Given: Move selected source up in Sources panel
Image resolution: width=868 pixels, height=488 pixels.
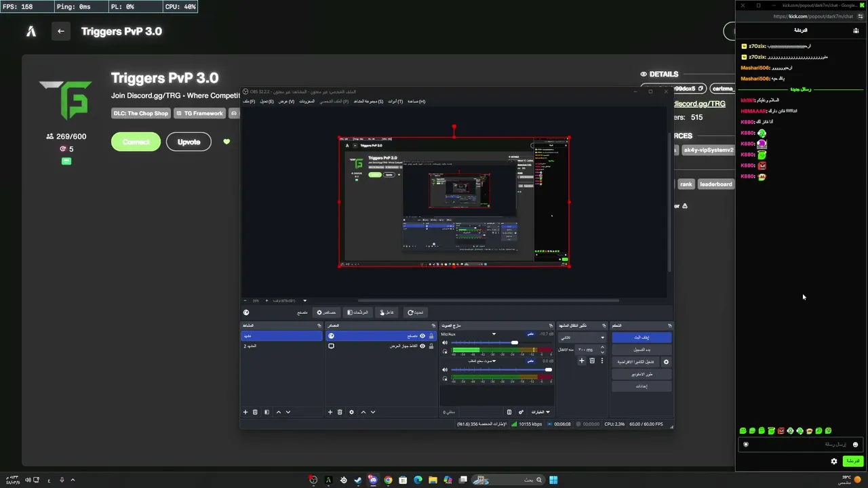Looking at the screenshot, I should pos(363,412).
